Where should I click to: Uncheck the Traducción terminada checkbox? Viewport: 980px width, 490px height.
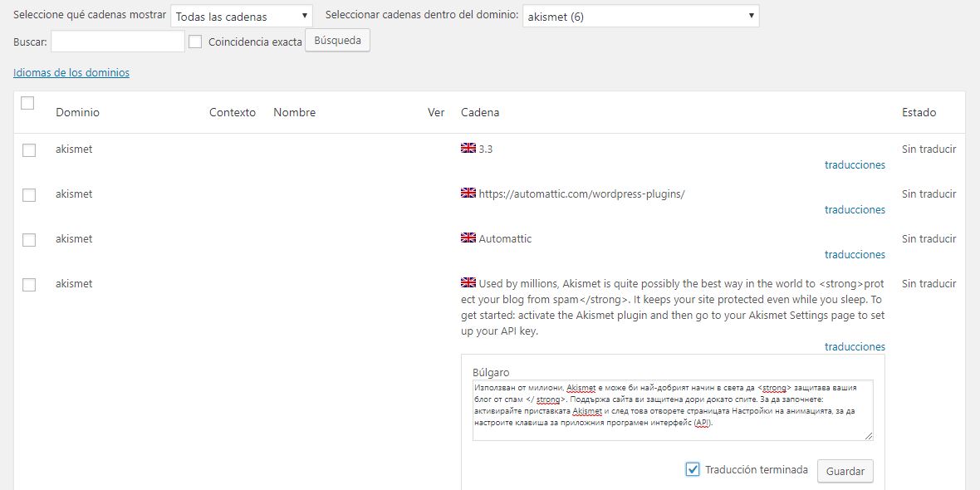[692, 469]
